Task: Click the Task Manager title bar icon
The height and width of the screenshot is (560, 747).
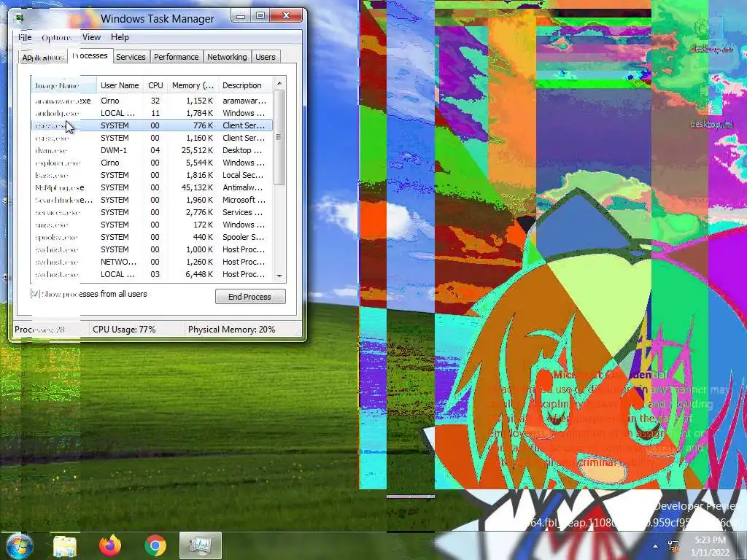Action: (x=19, y=18)
